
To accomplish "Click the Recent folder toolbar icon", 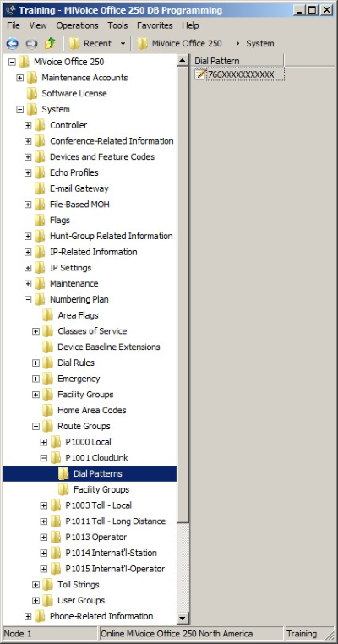I will coord(74,44).
